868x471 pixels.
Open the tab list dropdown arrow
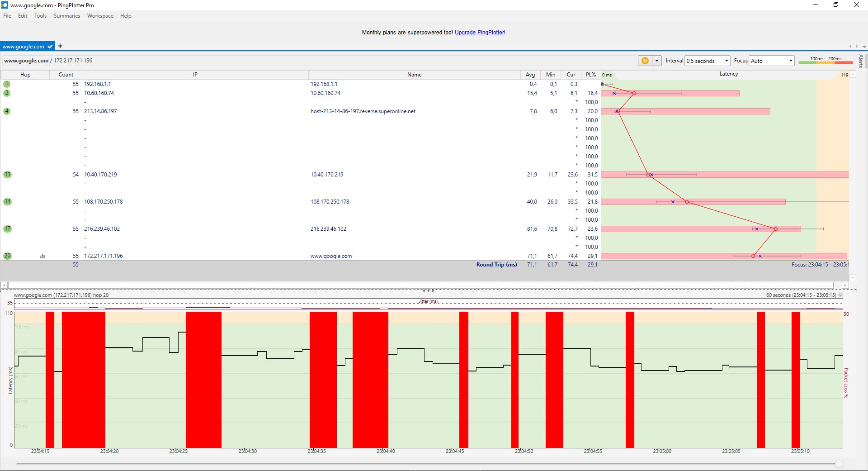pyautogui.click(x=864, y=47)
